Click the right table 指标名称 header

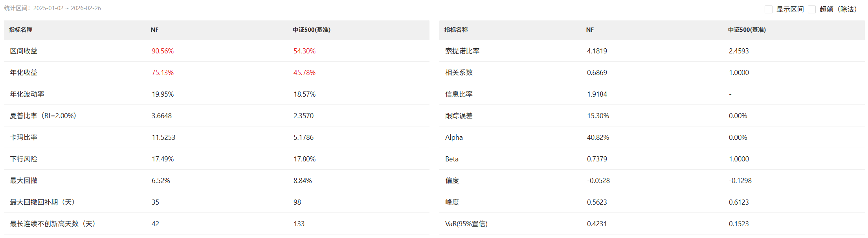click(456, 30)
